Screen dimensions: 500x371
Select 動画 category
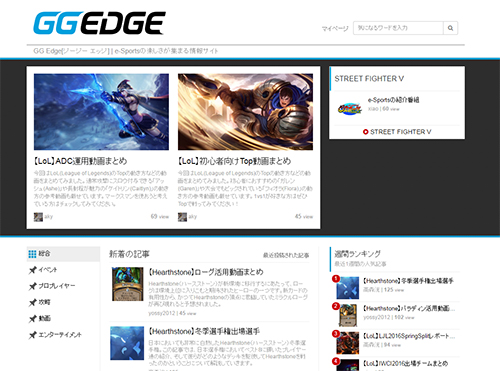coord(44,318)
